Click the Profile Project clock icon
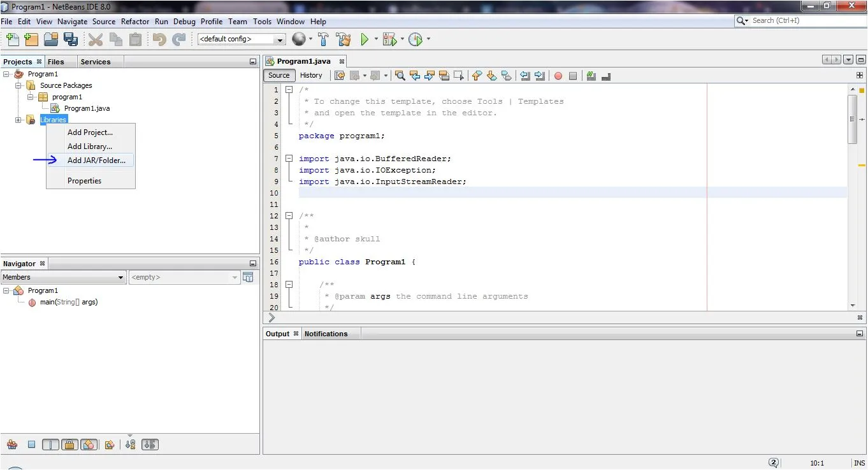The width and height of the screenshot is (868, 470). coord(415,39)
